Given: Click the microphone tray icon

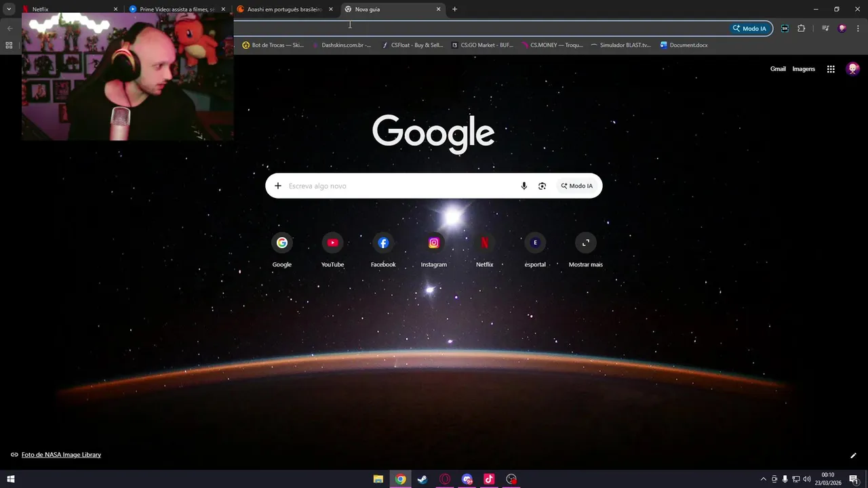Looking at the screenshot, I should 785,479.
